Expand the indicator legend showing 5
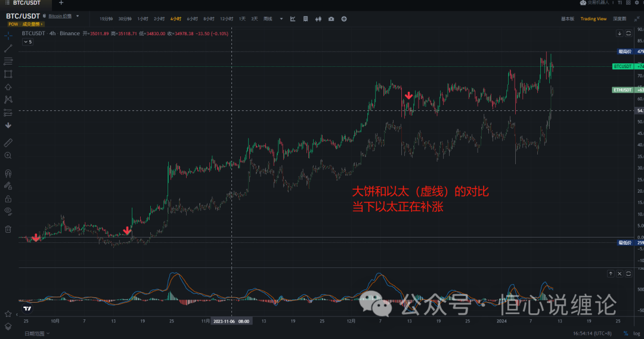 point(27,42)
